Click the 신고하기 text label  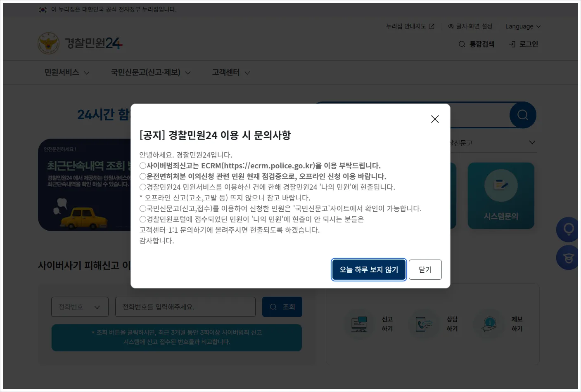(387, 324)
